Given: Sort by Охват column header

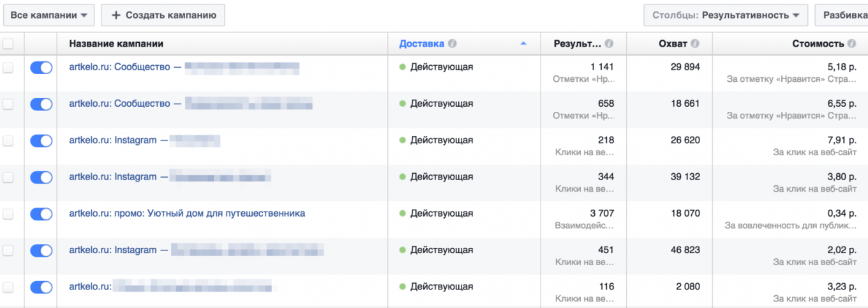Looking at the screenshot, I should click(x=673, y=44).
